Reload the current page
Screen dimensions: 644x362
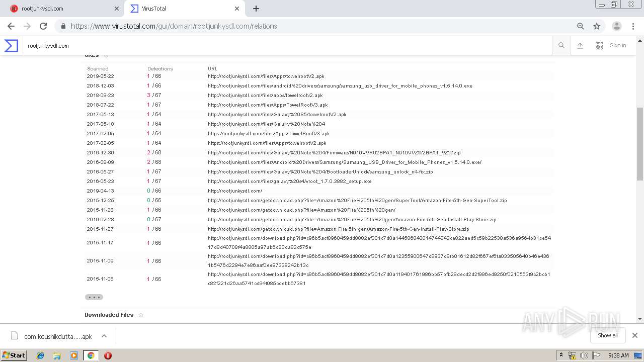43,26
